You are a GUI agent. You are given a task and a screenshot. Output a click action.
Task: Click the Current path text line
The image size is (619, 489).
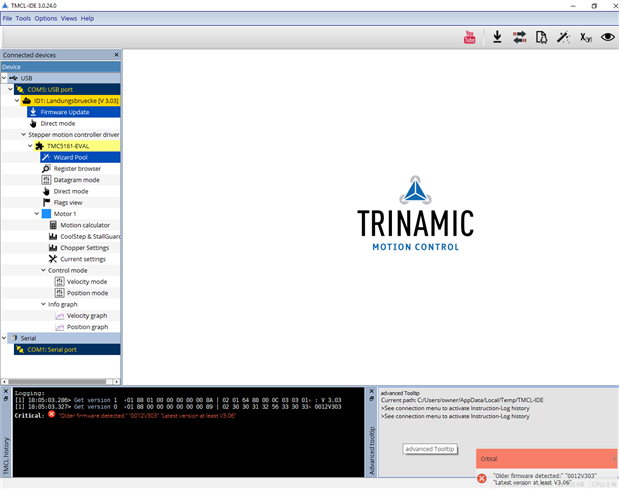click(462, 400)
